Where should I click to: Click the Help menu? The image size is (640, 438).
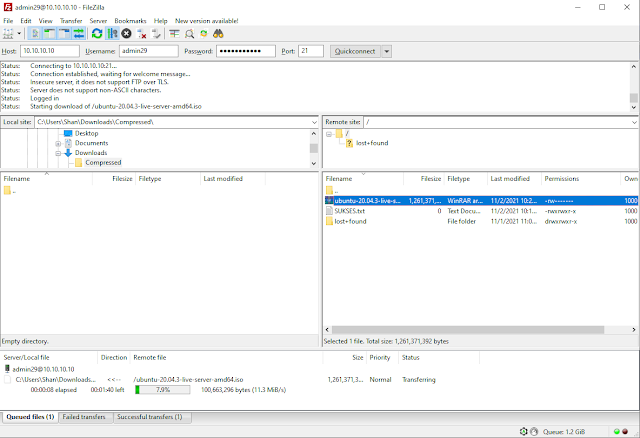(x=160, y=21)
